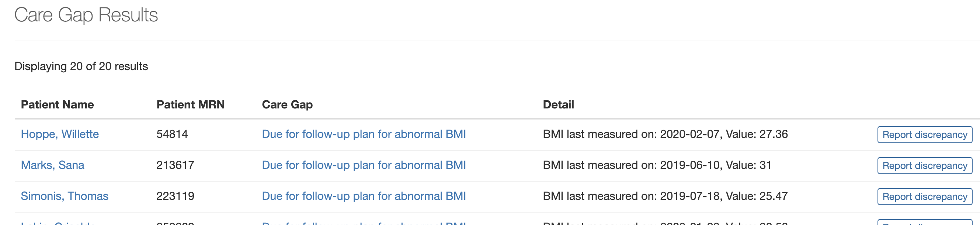Open the abnormal BMI care gap for Hoppe
980x225 pixels.
tap(364, 134)
